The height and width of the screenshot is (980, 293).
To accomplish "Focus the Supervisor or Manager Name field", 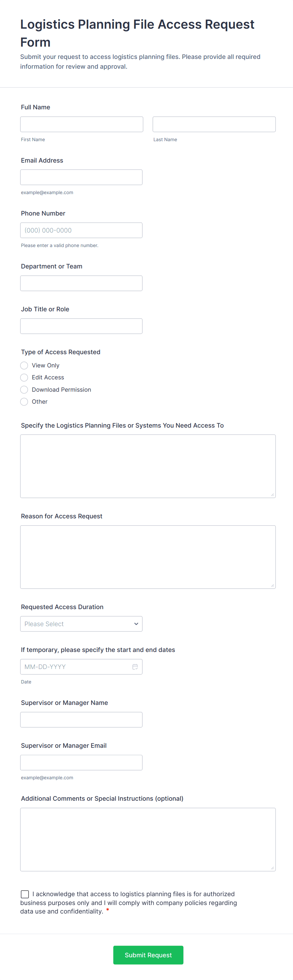I will tap(81, 720).
